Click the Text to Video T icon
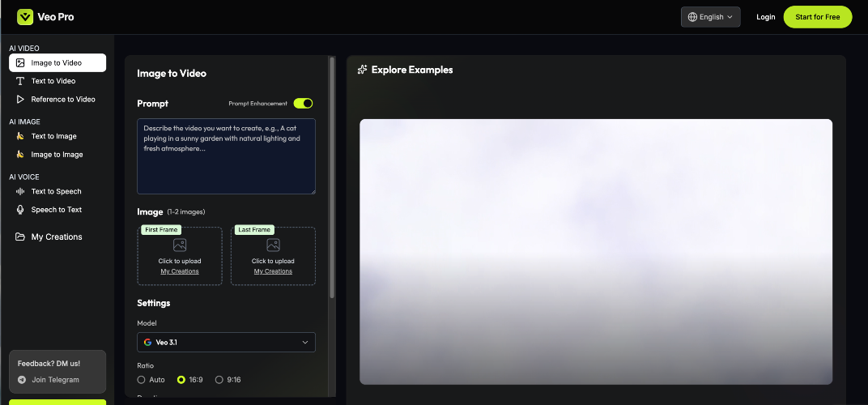Screen dimensions: 868x405 click(x=20, y=81)
